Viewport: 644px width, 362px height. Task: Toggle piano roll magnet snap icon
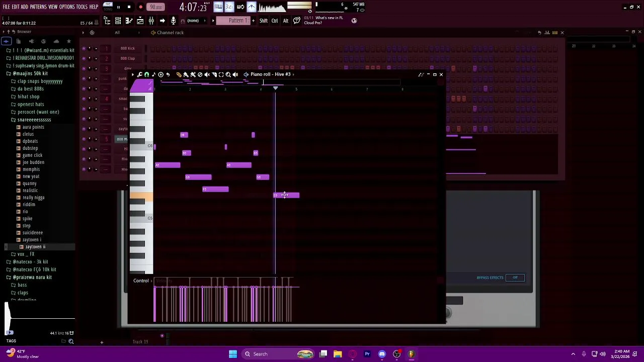[x=146, y=74]
